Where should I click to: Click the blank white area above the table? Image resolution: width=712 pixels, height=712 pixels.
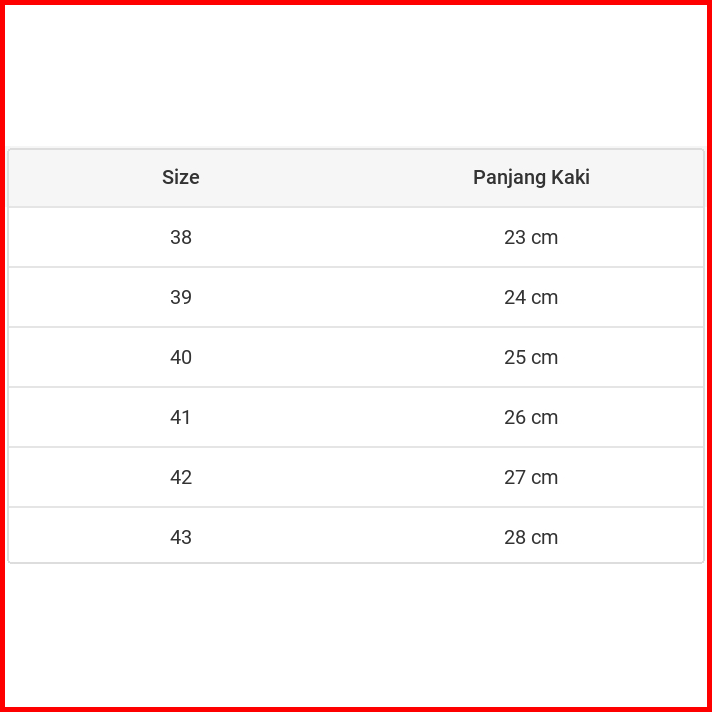[356, 76]
